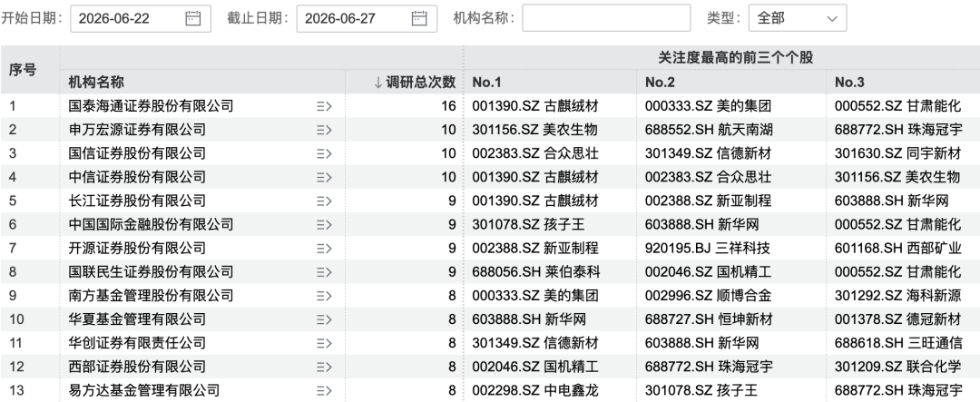Click 301292.SZ 海科新源 stock cell
This screenshot has height=402, width=980.
tap(897, 296)
